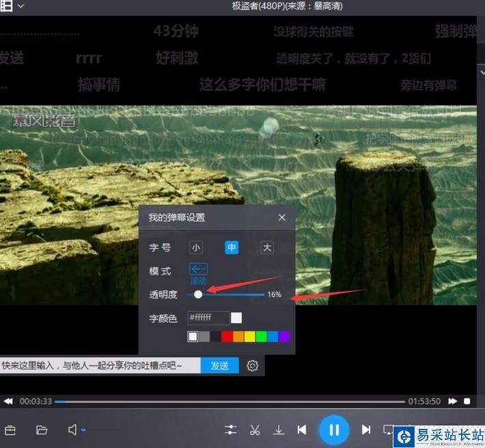Pick the orange color swatch
The height and width of the screenshot is (448, 485).
(x=238, y=337)
